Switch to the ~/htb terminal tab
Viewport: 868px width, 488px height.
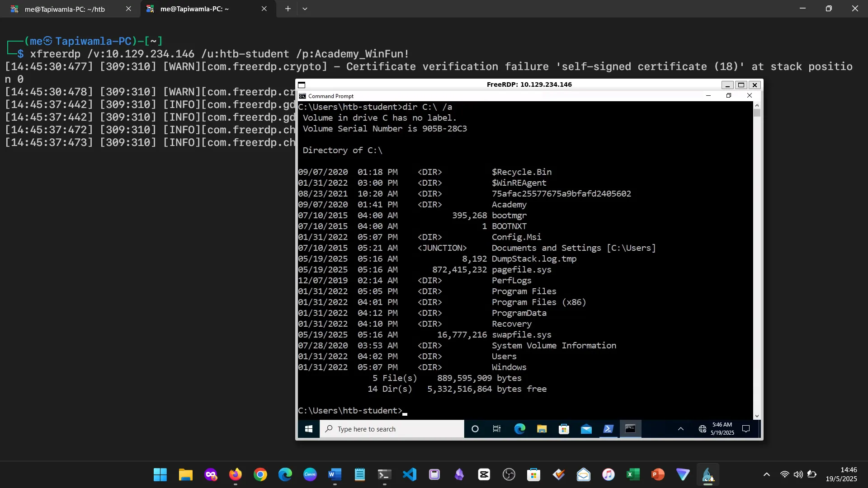65,9
